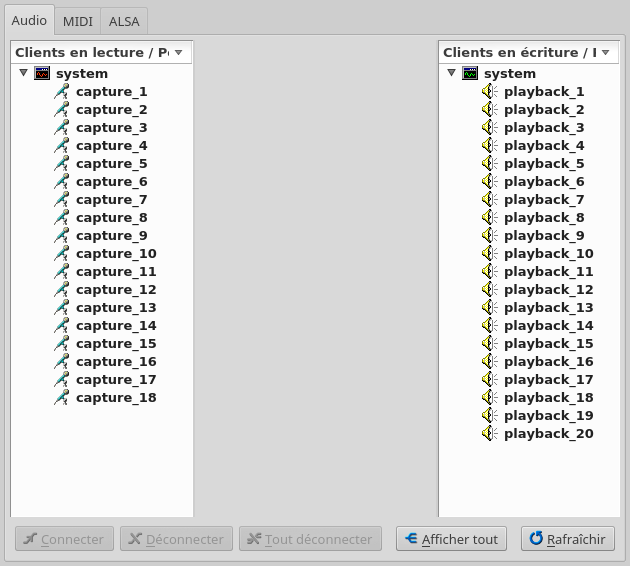Viewport: 630px width, 566px height.
Task: Select the playback_4 port
Action: coord(544,145)
